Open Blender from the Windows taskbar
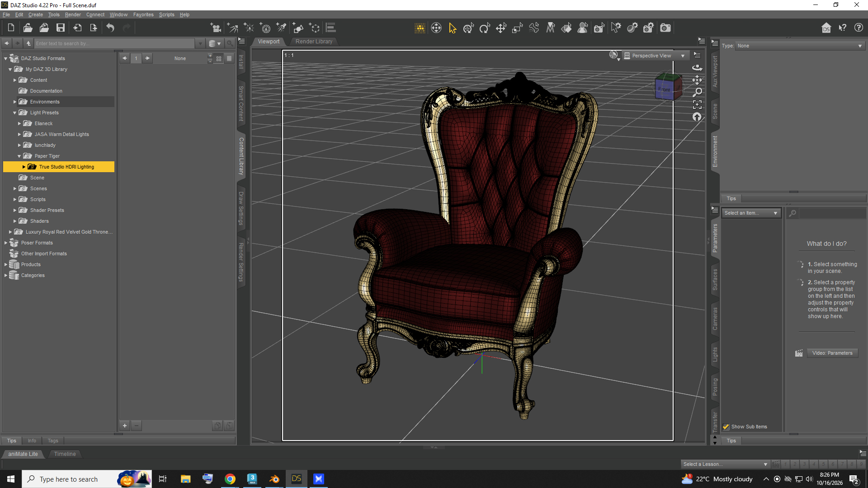 274,479
